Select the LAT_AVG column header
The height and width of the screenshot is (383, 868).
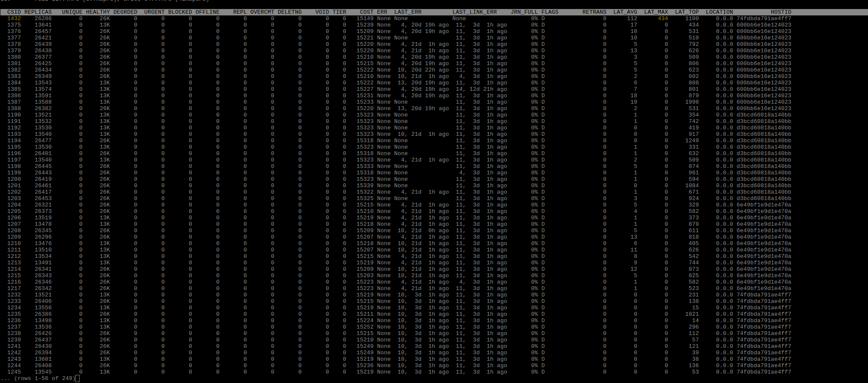coord(625,12)
